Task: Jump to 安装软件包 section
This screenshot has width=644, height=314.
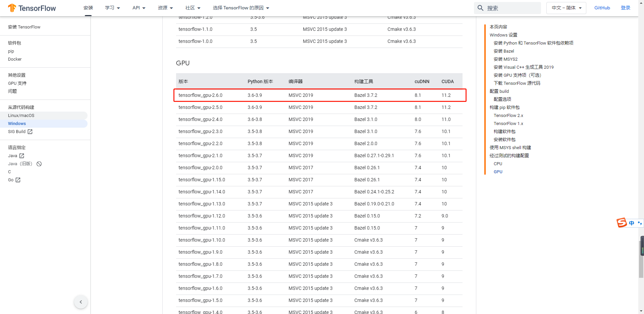Action: pyautogui.click(x=504, y=140)
